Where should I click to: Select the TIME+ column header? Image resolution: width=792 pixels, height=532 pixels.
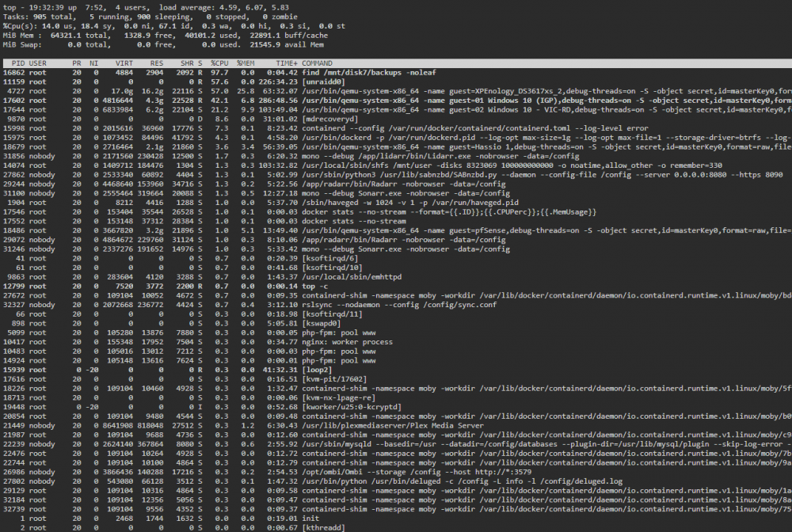click(287, 63)
